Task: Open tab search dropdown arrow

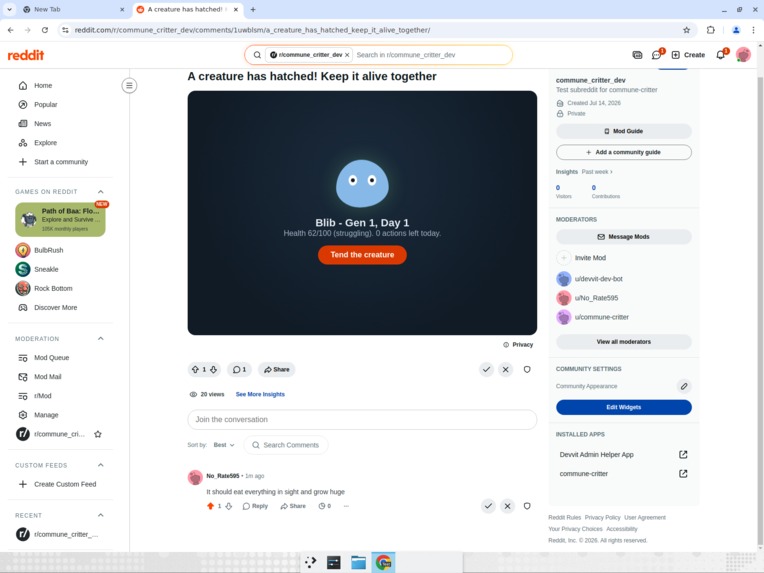Action: (x=9, y=9)
